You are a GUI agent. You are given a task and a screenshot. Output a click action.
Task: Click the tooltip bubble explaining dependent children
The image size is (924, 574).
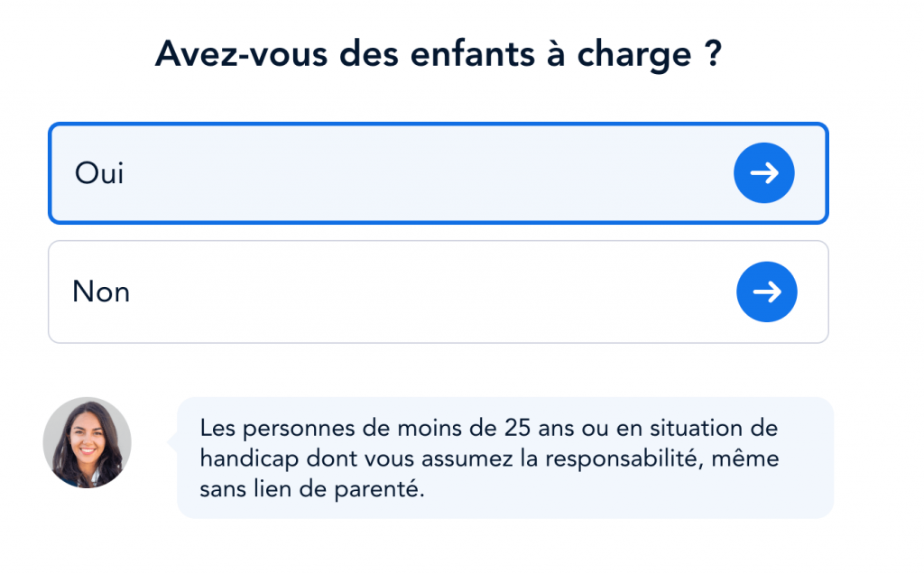point(504,458)
